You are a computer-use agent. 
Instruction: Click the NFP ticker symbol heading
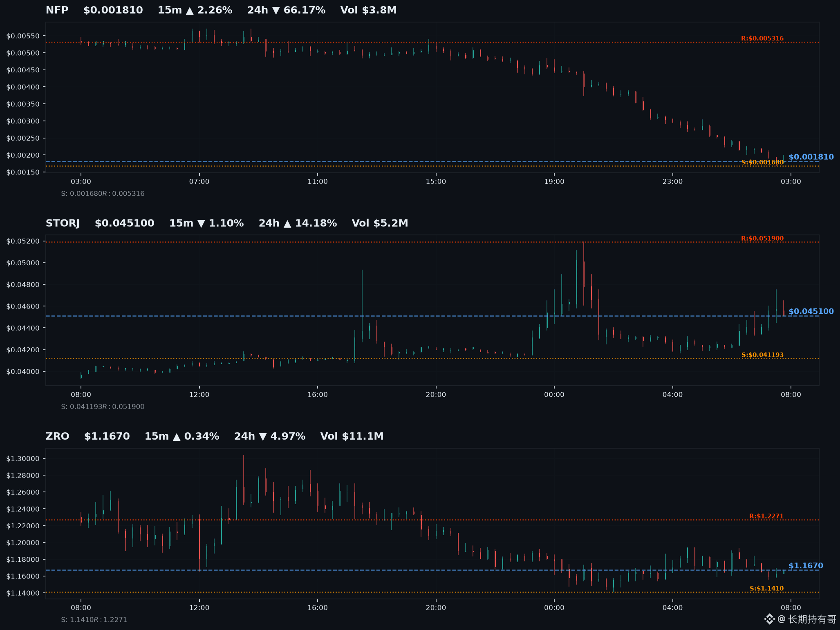pos(57,10)
